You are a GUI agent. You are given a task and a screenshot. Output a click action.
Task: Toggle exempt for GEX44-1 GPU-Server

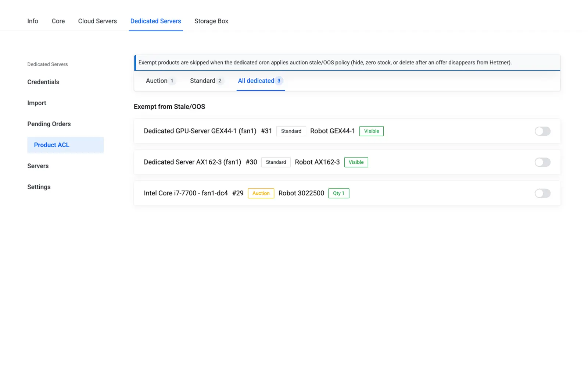pyautogui.click(x=542, y=131)
